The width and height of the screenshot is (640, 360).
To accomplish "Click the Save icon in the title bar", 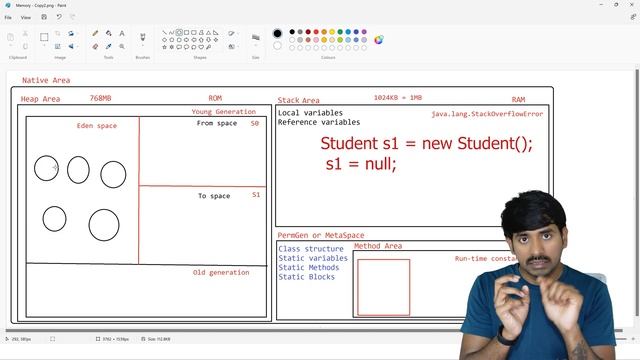I will pyautogui.click(x=44, y=17).
